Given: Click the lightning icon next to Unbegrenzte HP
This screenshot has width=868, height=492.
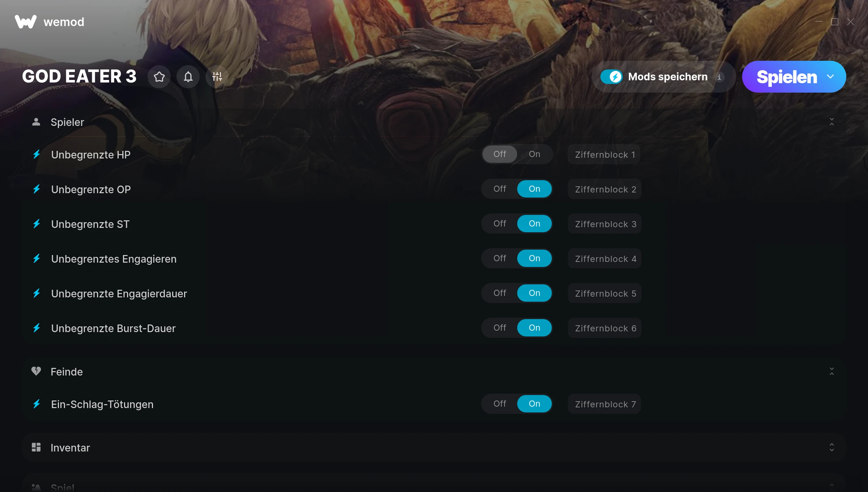Looking at the screenshot, I should pos(37,154).
